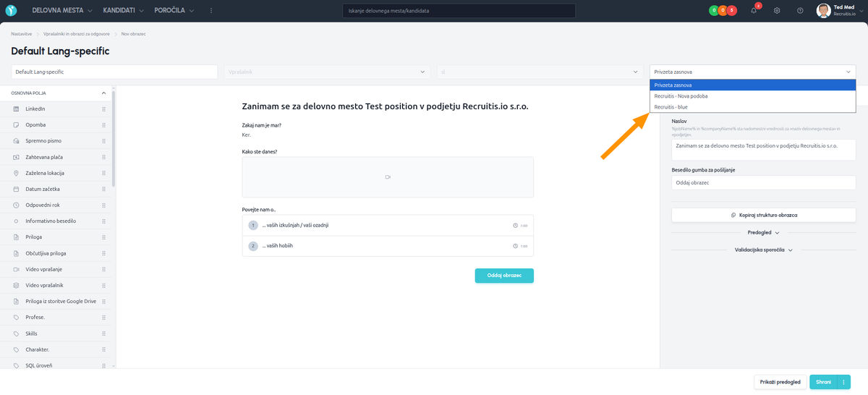Click the Opomba note icon
The image size is (868, 395).
click(17, 124)
